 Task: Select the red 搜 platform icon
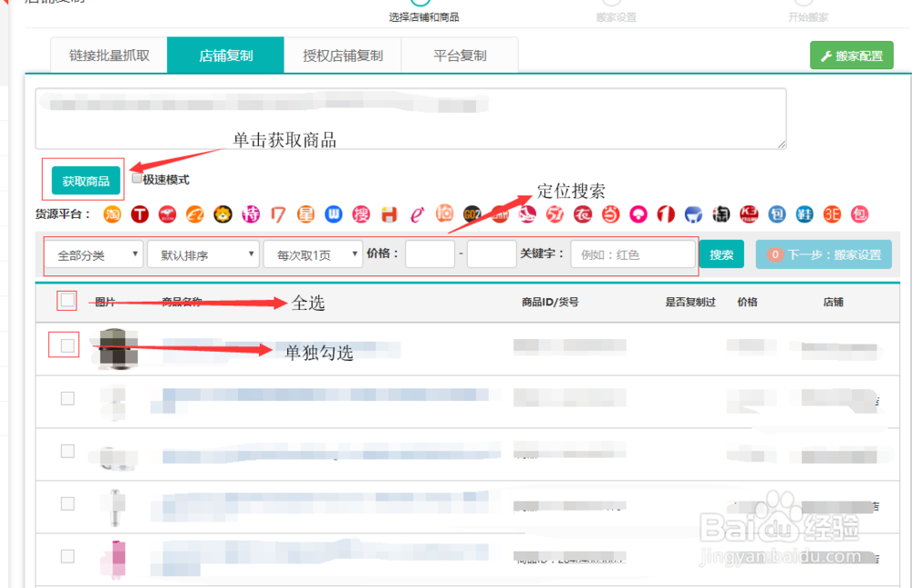[361, 214]
